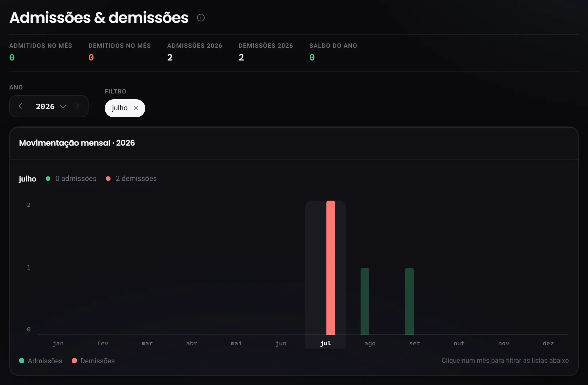The height and width of the screenshot is (385, 588).
Task: Click the '0 admissões' summary text
Action: (76, 179)
